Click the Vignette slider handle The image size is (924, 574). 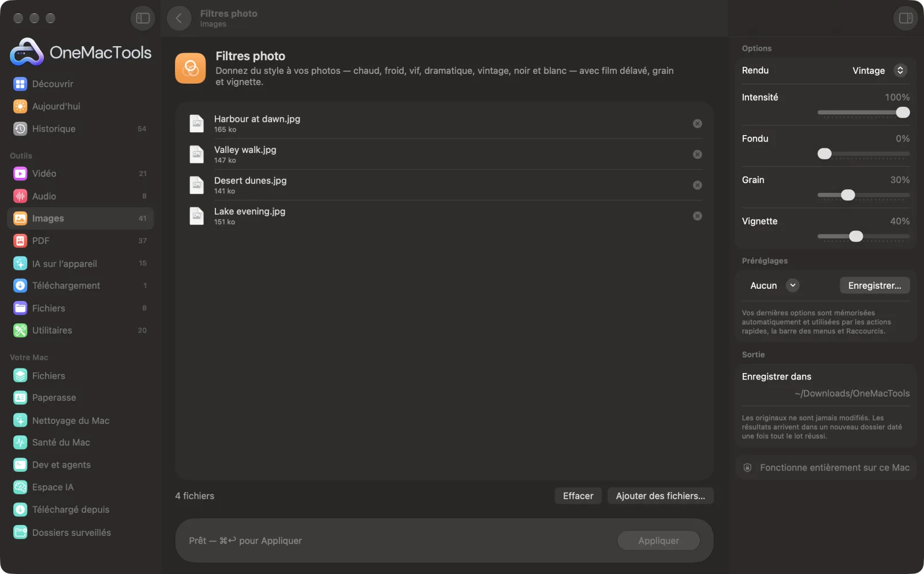coord(856,236)
